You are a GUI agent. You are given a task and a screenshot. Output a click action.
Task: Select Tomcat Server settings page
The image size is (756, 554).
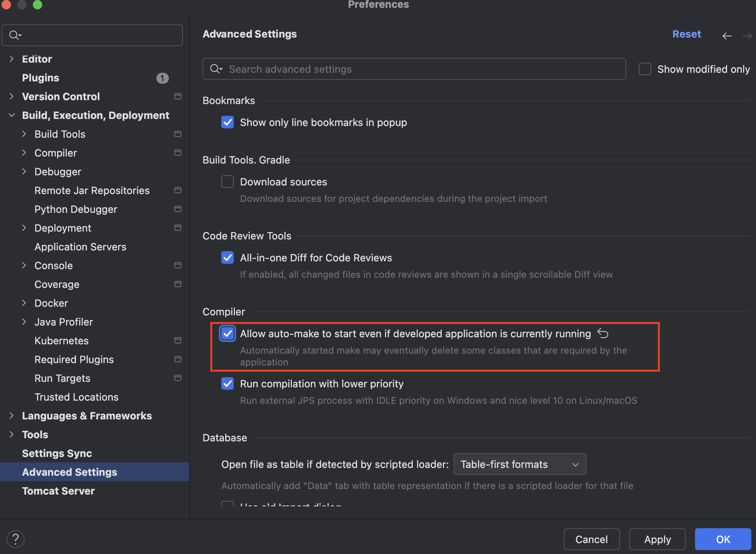(x=58, y=491)
